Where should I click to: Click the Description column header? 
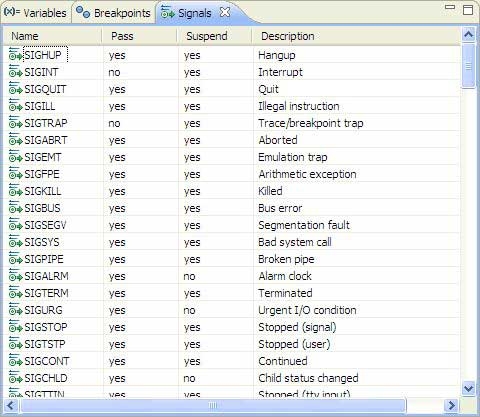[x=356, y=36]
